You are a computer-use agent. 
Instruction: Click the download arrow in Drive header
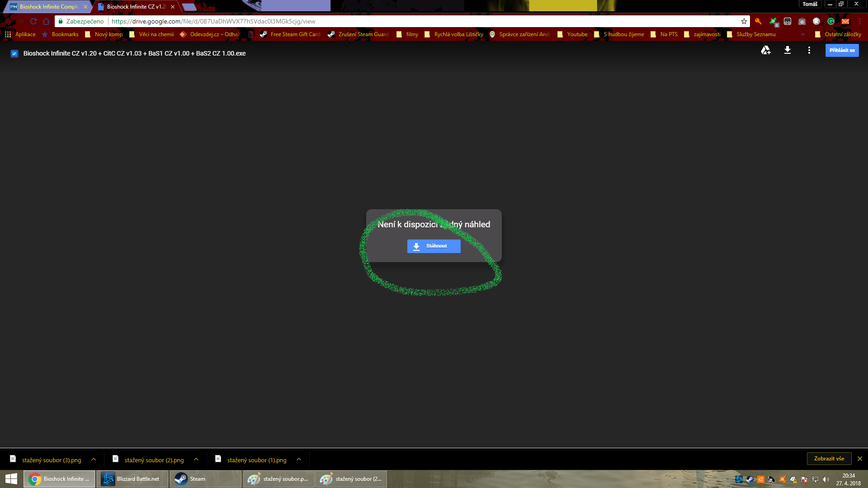tap(788, 50)
